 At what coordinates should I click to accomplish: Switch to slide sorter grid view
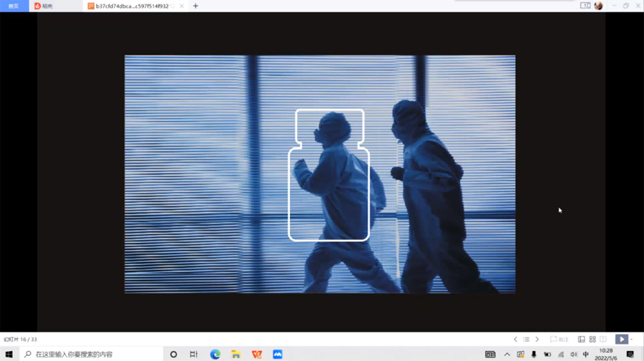click(592, 340)
